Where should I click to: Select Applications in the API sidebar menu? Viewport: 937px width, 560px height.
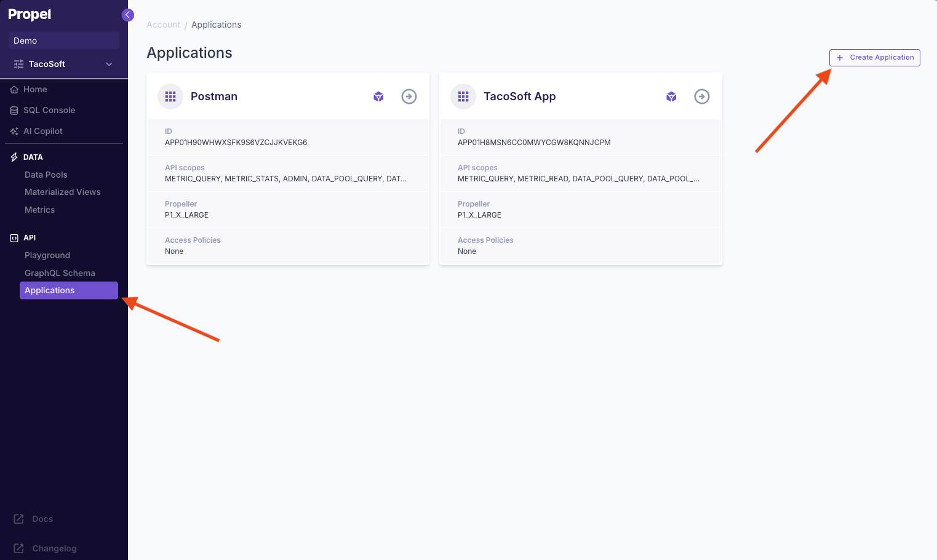point(50,290)
